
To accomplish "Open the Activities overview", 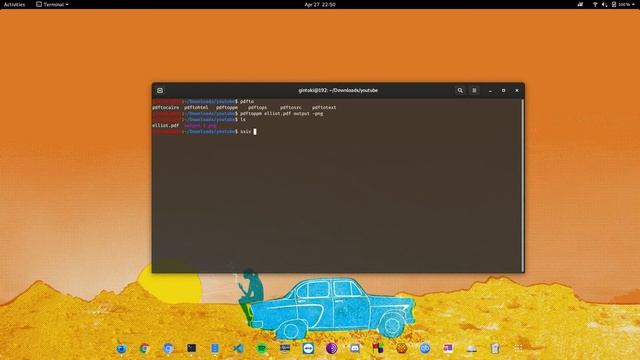I will (x=14, y=4).
